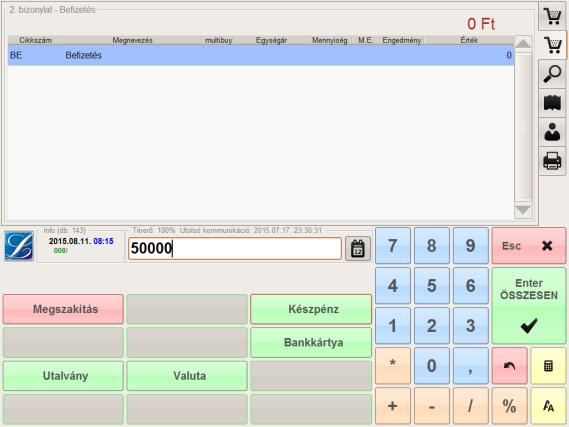Choose Készpénz payment method
The width and height of the screenshot is (569, 427).
click(x=311, y=309)
